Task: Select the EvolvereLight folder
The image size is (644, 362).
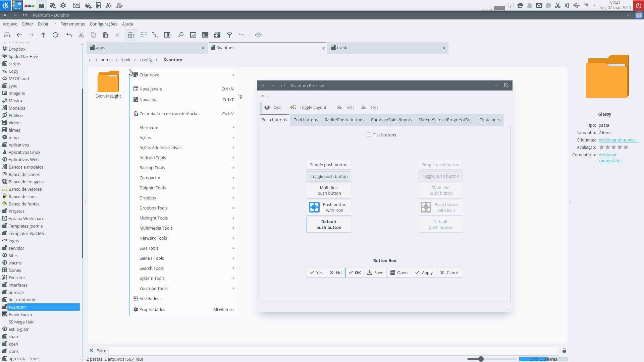Action: [x=108, y=84]
